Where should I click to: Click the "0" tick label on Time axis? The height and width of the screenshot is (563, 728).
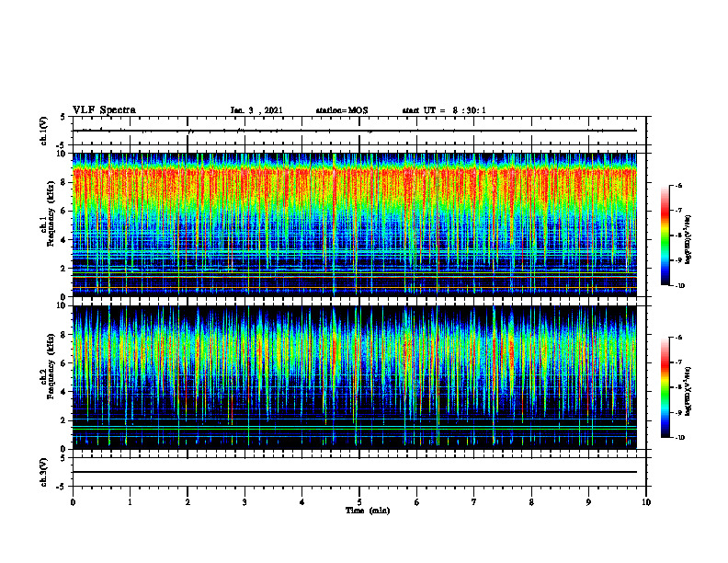(x=73, y=502)
